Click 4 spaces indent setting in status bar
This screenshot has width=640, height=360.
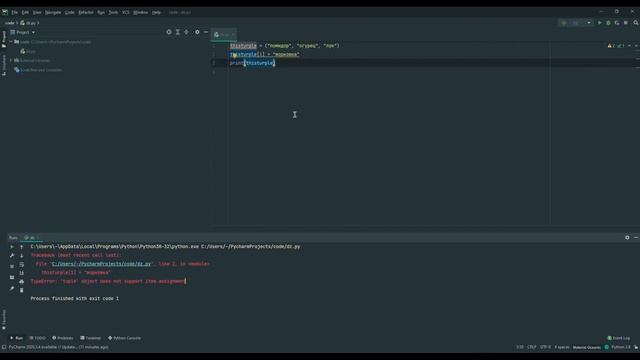[562, 347]
